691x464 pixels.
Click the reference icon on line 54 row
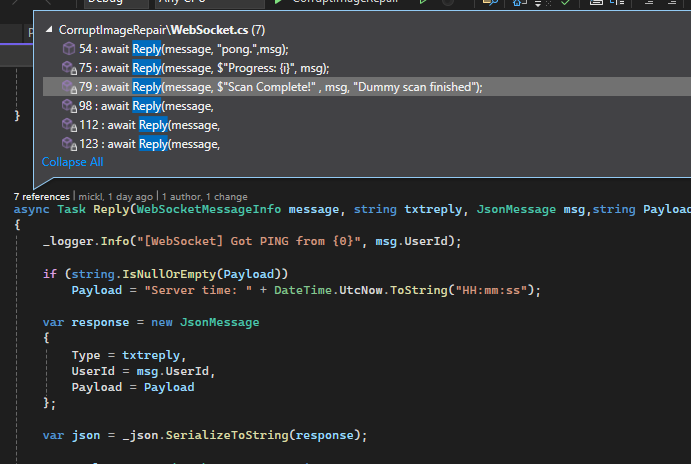pyautogui.click(x=69, y=48)
